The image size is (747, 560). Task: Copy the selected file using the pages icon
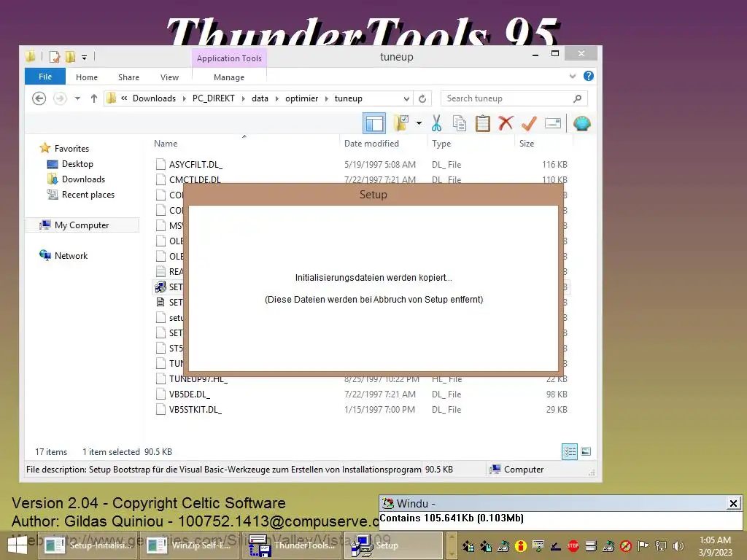pyautogui.click(x=460, y=124)
